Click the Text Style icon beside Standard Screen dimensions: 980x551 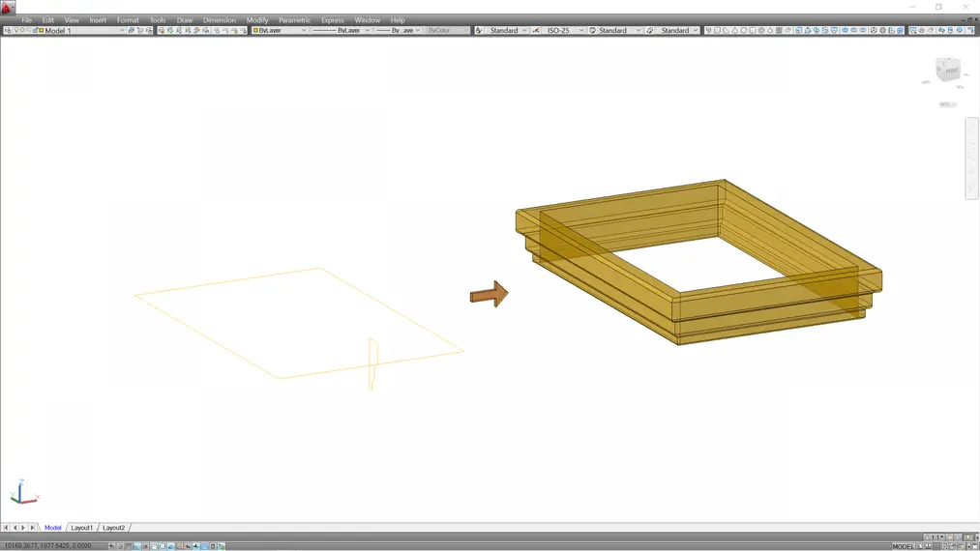tap(479, 31)
